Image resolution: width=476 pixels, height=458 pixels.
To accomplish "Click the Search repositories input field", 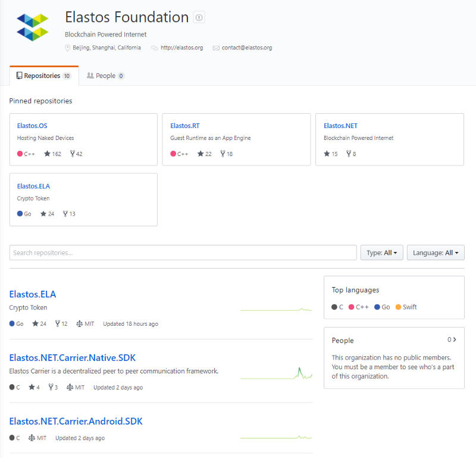I will click(x=183, y=253).
